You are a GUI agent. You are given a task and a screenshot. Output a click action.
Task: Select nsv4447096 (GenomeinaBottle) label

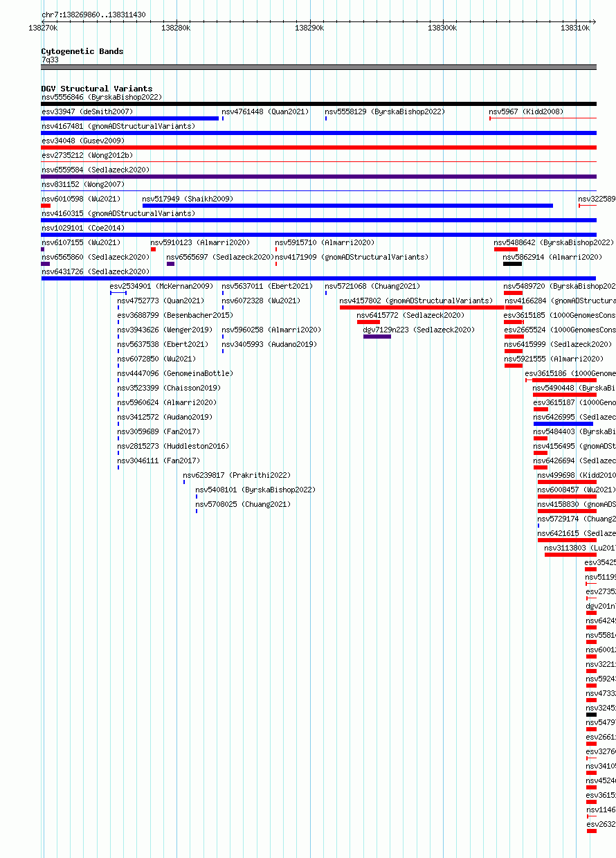pyautogui.click(x=175, y=374)
